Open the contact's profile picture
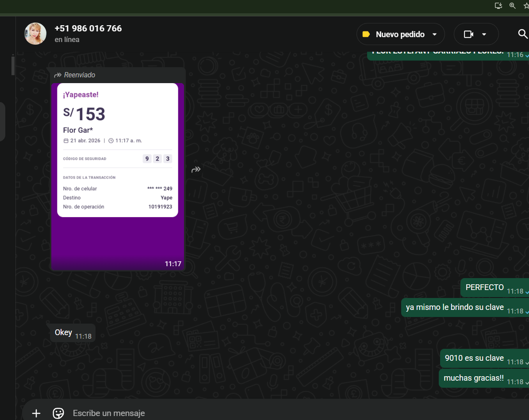The height and width of the screenshot is (420, 529). point(35,34)
